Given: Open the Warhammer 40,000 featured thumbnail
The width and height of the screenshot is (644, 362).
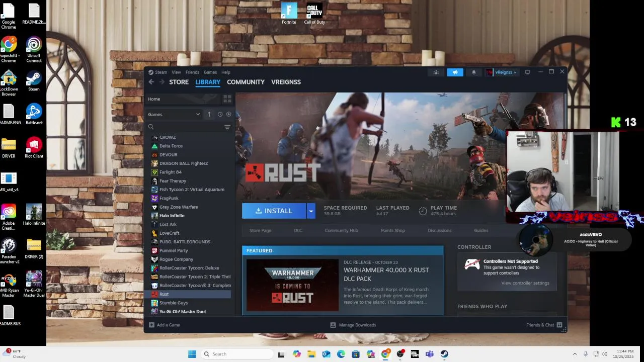Looking at the screenshot, I should pos(293,285).
